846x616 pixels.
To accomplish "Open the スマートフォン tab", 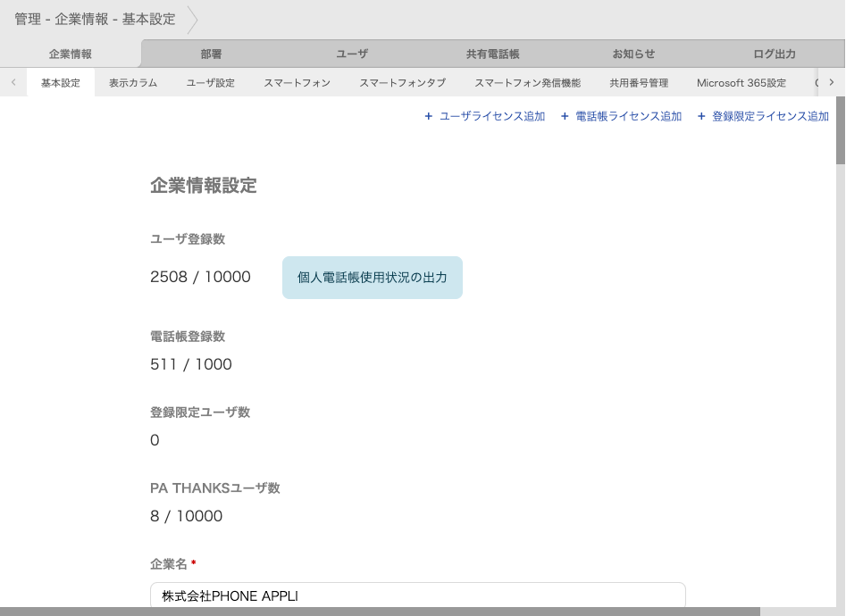I will pyautogui.click(x=297, y=82).
